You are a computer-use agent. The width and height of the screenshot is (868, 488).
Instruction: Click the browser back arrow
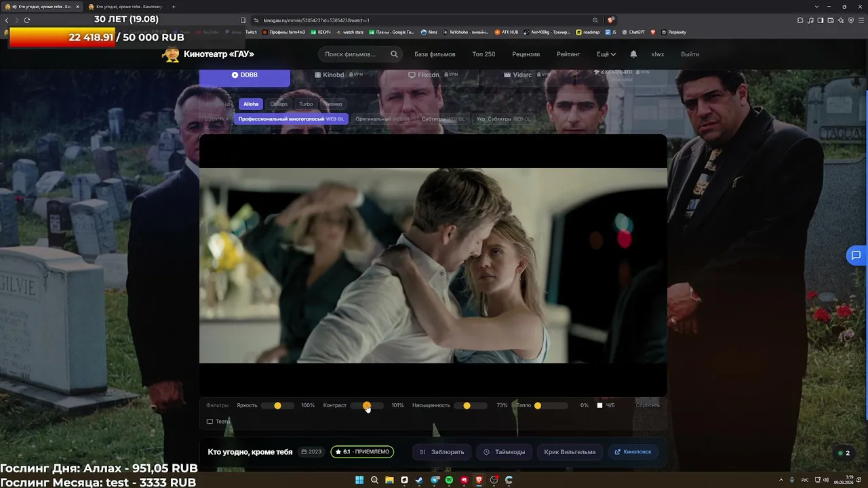point(7,20)
